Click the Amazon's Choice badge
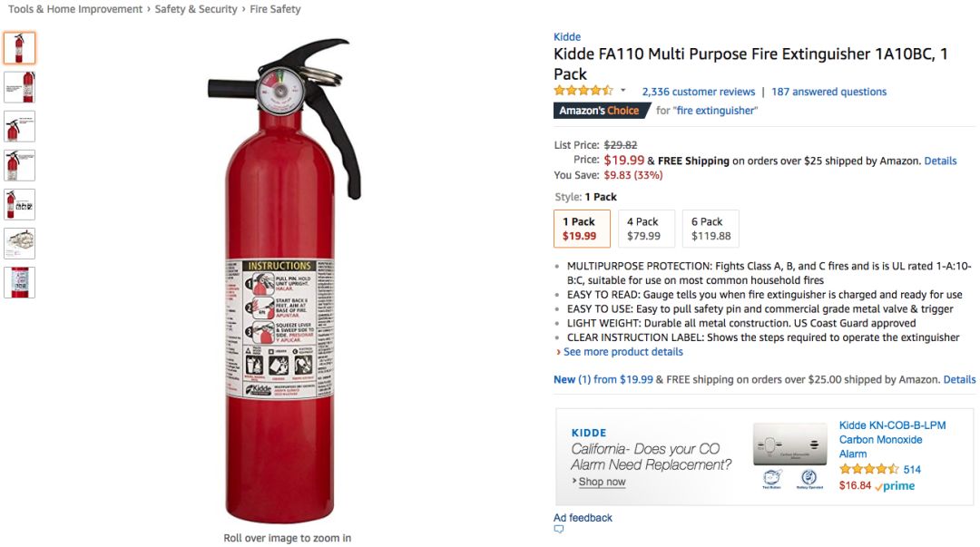The image size is (980, 547). (599, 111)
